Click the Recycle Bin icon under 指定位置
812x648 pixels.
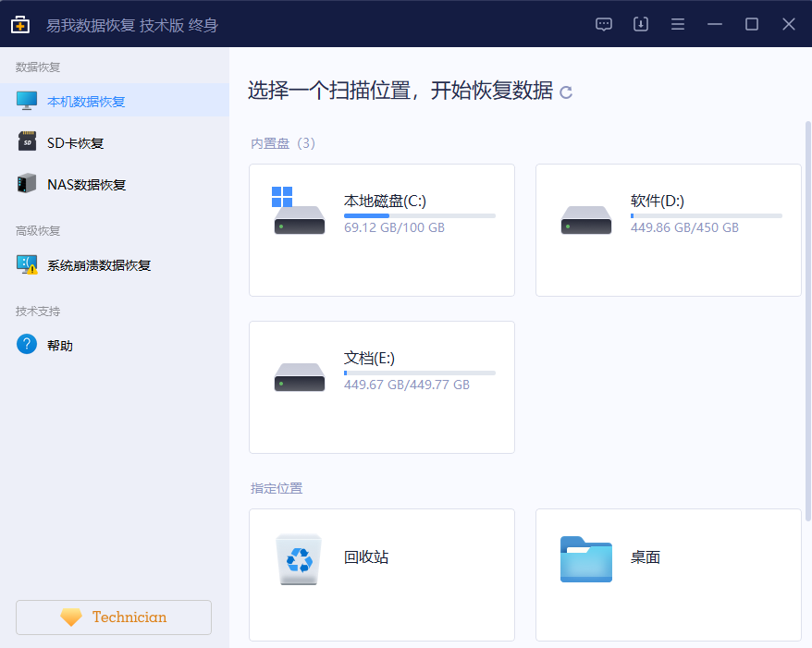point(298,559)
